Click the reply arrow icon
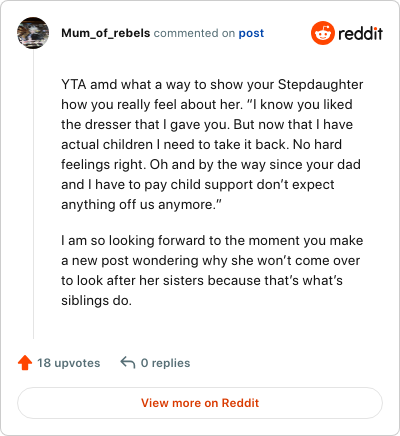This screenshot has width=400, height=436. click(128, 363)
